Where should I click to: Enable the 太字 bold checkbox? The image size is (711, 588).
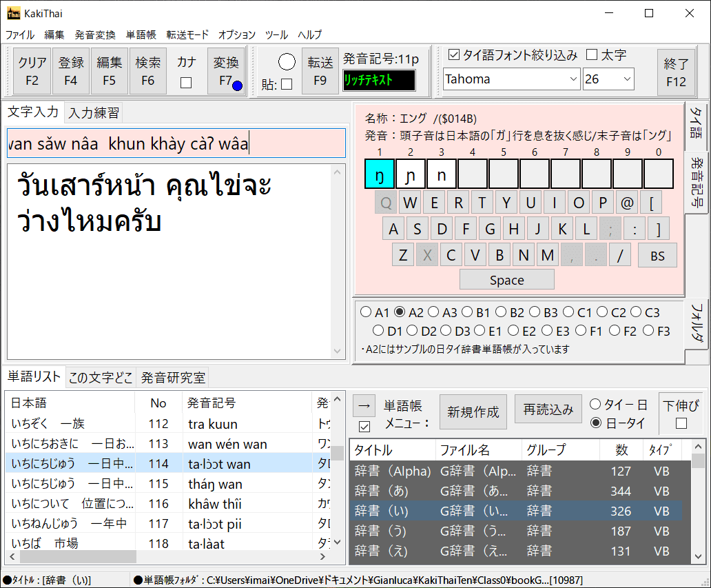[x=592, y=55]
